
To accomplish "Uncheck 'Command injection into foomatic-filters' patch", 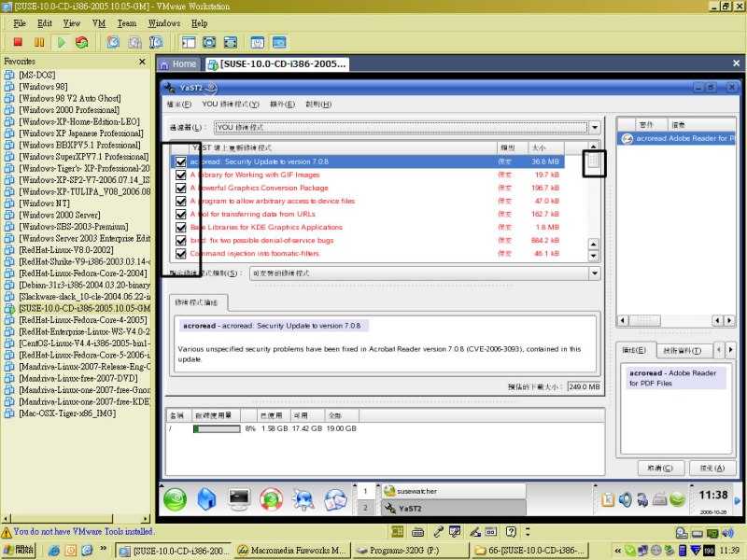I will click(180, 253).
